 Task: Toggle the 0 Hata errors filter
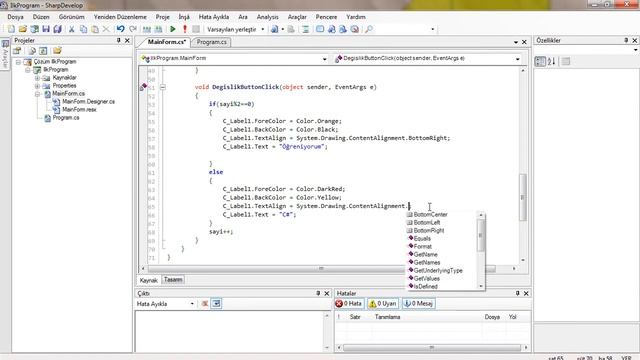349,304
